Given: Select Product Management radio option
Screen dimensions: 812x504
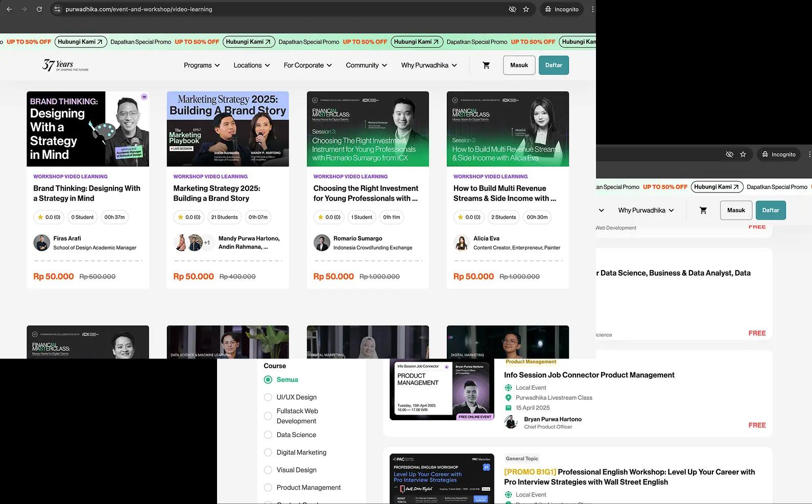Looking at the screenshot, I should click(268, 488).
